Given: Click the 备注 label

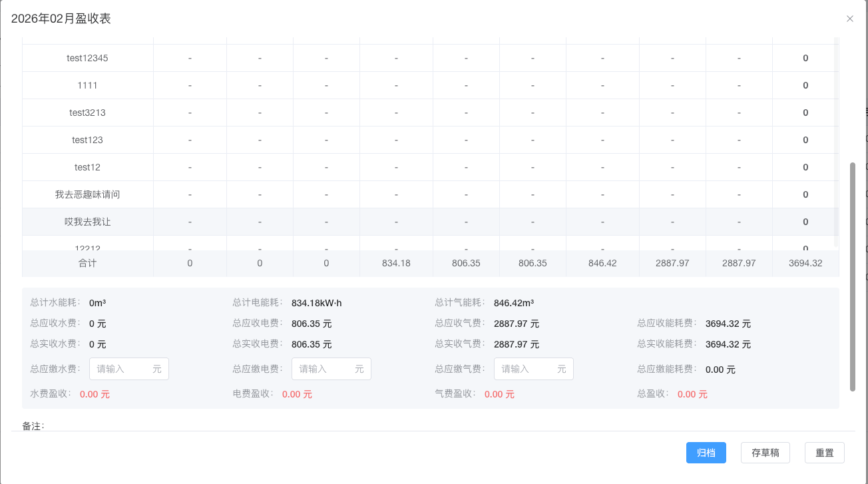Looking at the screenshot, I should [33, 425].
